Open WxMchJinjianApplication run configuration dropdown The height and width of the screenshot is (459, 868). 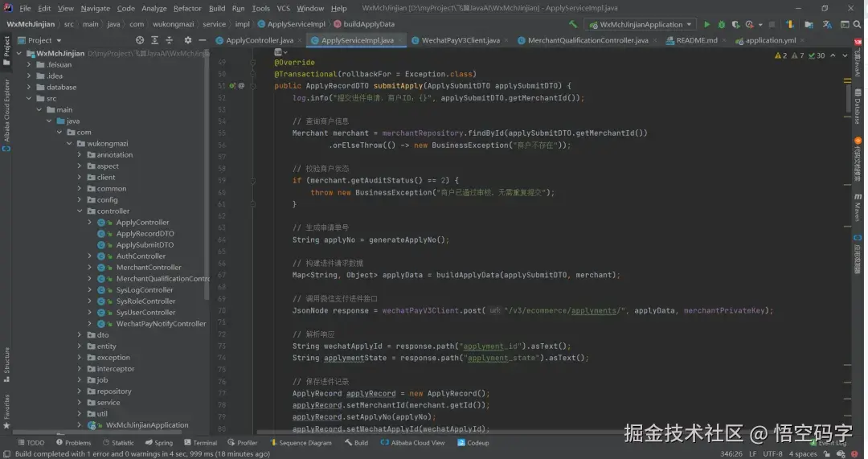coord(641,24)
